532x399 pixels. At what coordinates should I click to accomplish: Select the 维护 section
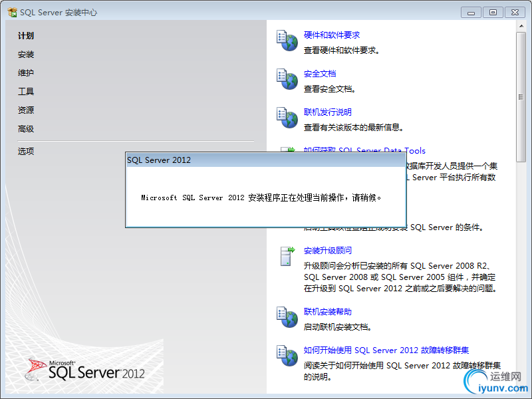click(x=26, y=72)
